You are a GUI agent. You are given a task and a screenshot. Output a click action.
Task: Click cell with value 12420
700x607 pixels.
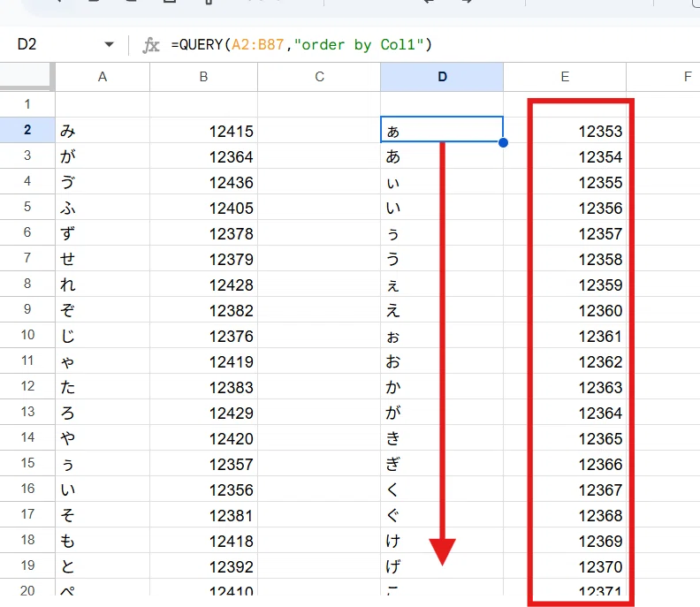[x=203, y=437]
